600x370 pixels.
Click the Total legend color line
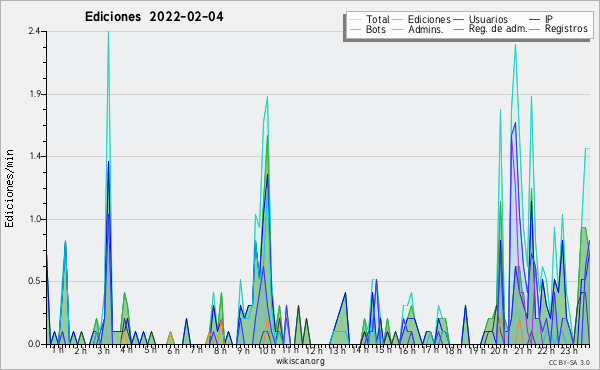click(x=355, y=20)
